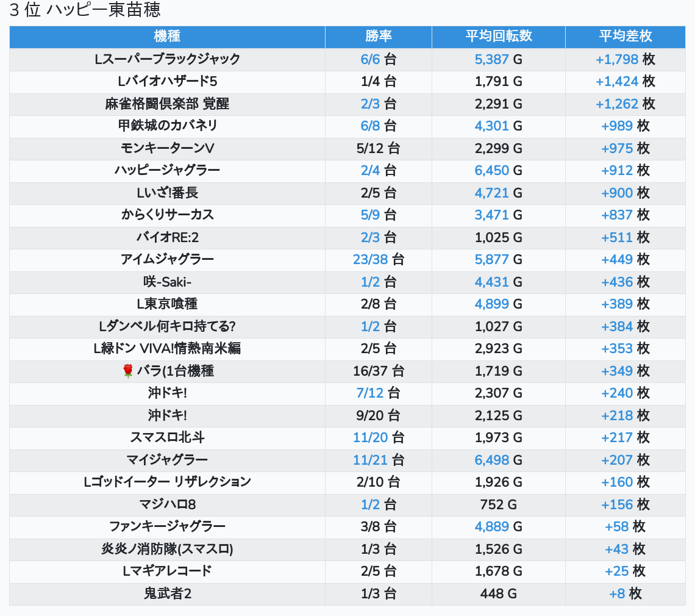The width and height of the screenshot is (695, 616).
Task: Select the machine name マイジャグラー
Action: pos(167,460)
